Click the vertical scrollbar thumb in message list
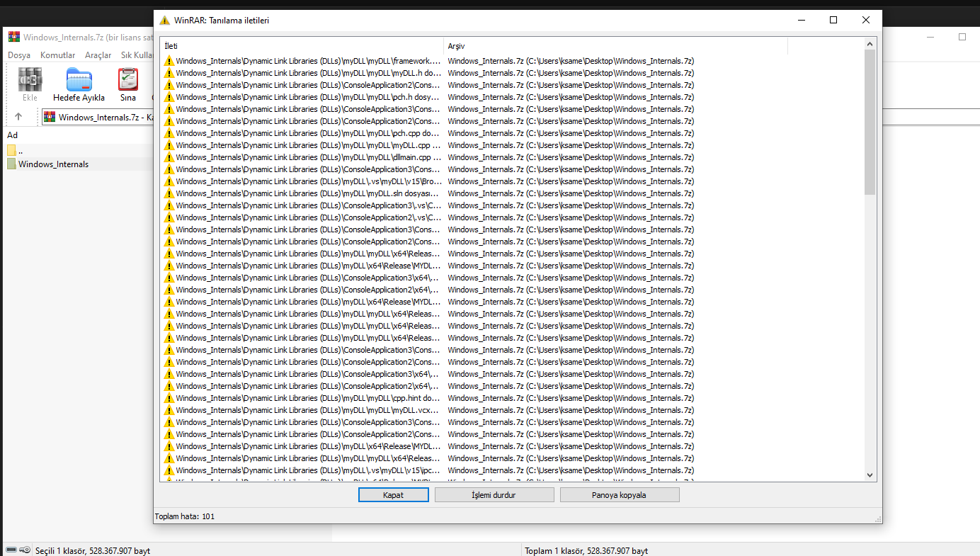 click(x=870, y=122)
